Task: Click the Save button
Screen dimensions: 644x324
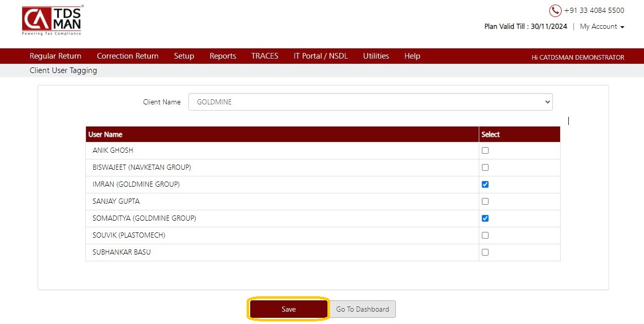Action: [289, 309]
